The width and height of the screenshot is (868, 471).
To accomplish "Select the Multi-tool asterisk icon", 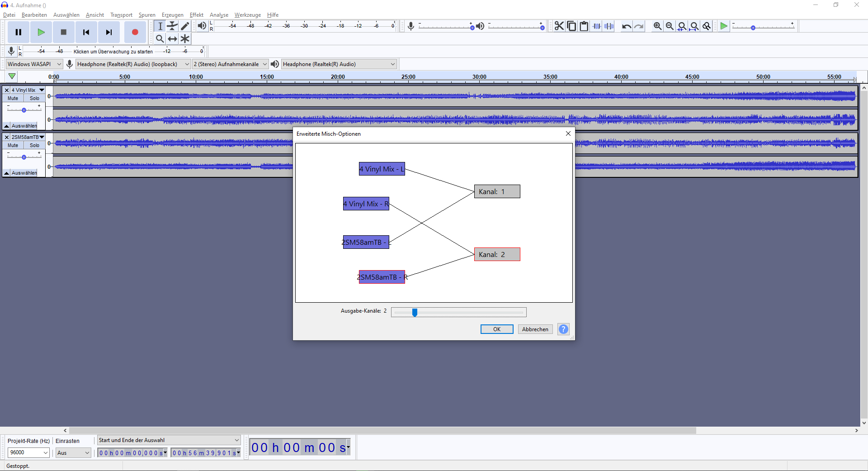I will pos(185,38).
